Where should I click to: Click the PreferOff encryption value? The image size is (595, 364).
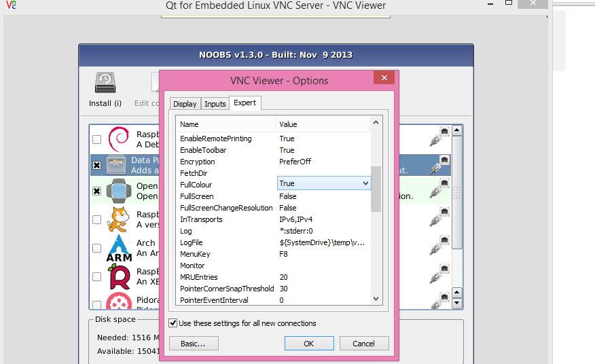pos(295,162)
